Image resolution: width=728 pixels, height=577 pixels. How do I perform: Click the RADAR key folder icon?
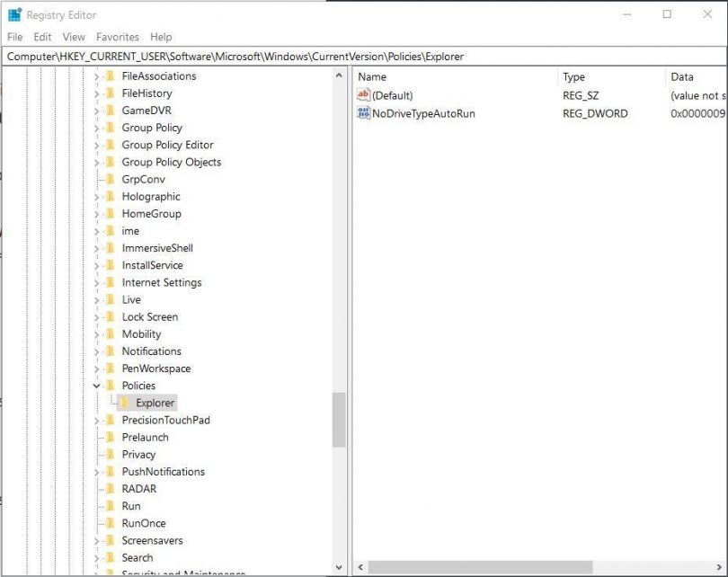click(110, 489)
